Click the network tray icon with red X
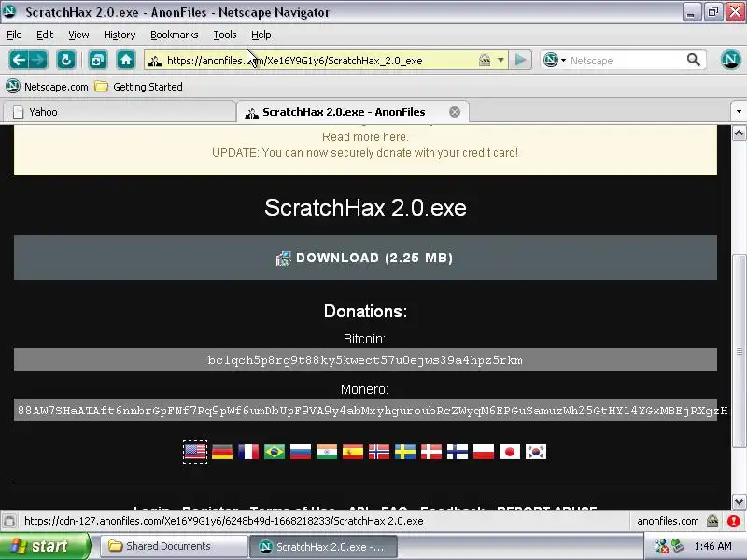 [x=661, y=546]
